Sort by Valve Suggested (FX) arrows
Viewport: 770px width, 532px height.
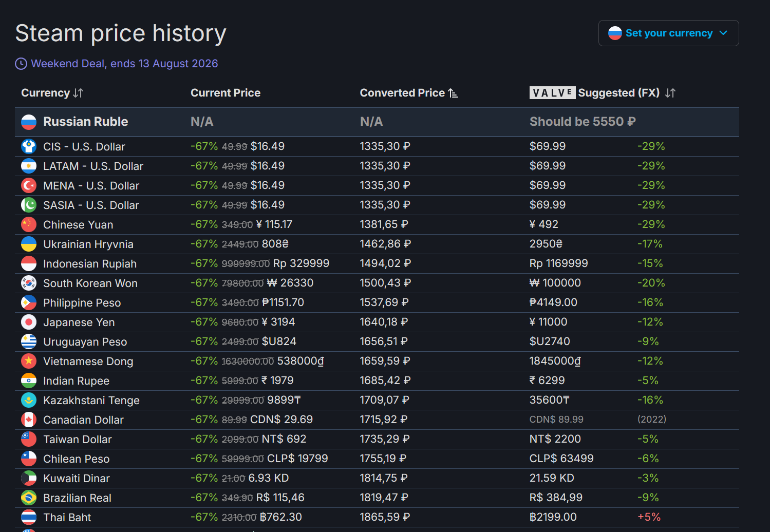tap(670, 93)
